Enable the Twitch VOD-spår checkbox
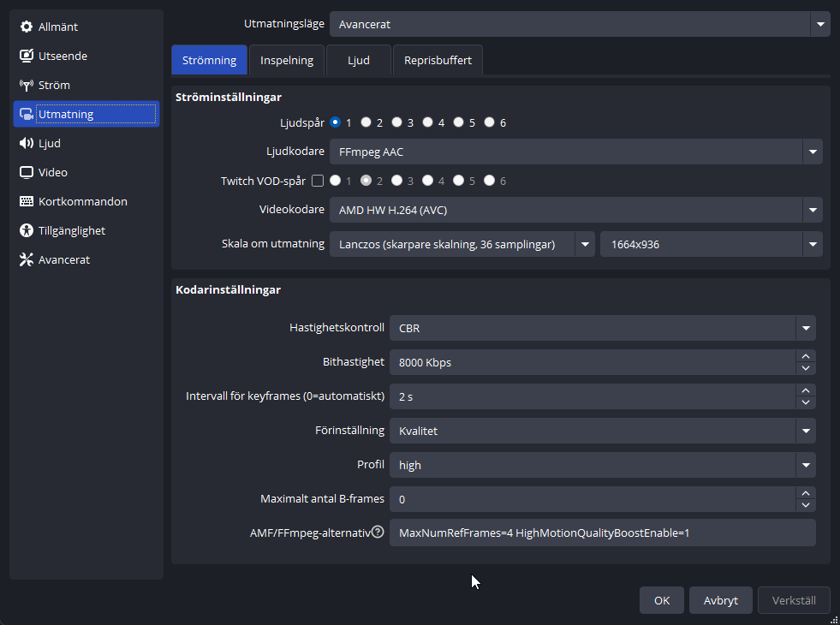Viewport: 840px width, 625px height. tap(318, 181)
